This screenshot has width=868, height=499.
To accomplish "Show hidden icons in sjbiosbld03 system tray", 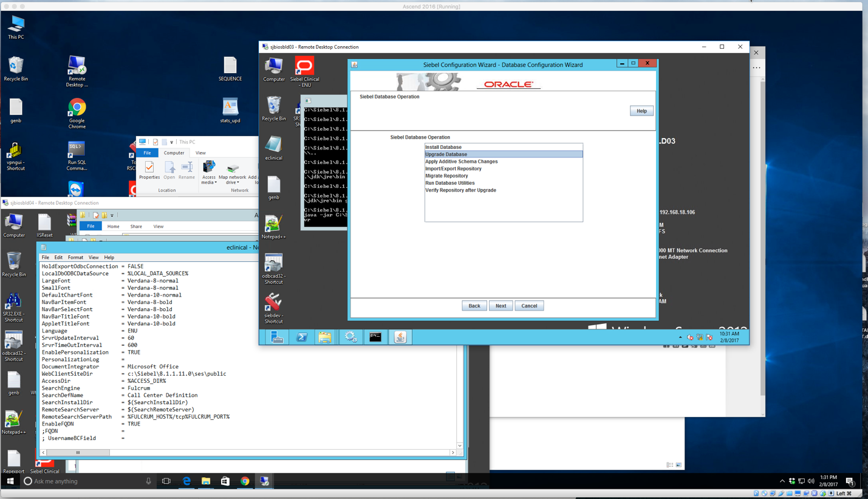I will 680,337.
